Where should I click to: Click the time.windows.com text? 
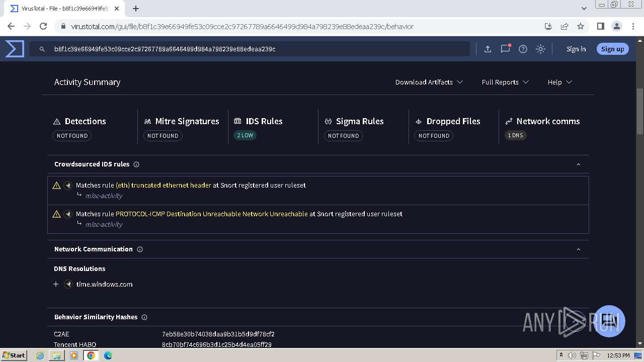click(x=104, y=284)
